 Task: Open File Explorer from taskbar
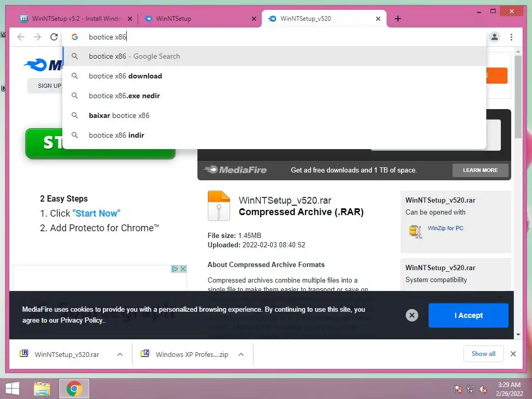coord(42,389)
